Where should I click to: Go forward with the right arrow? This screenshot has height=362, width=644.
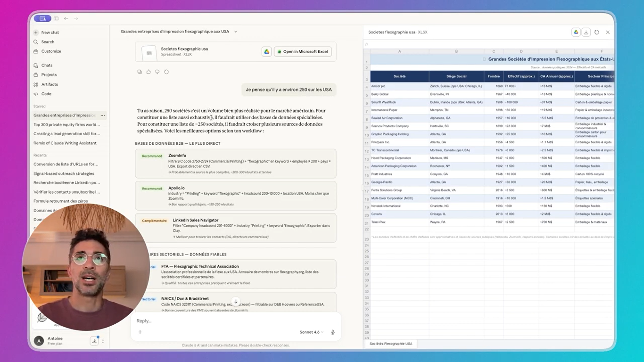coord(76,18)
